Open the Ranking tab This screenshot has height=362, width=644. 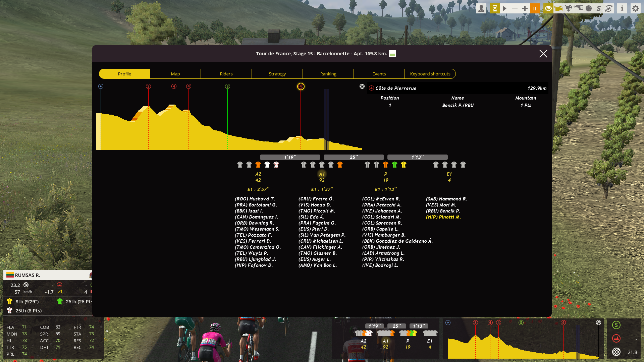[x=328, y=74]
